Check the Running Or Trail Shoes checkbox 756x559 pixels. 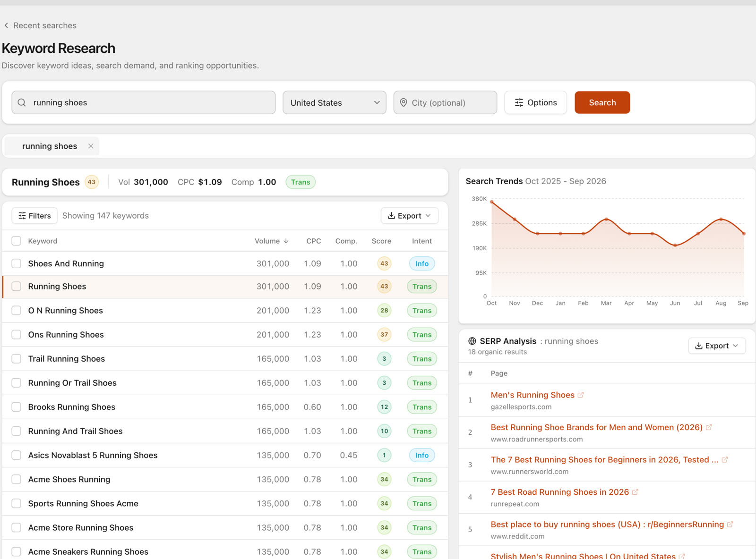(x=17, y=382)
